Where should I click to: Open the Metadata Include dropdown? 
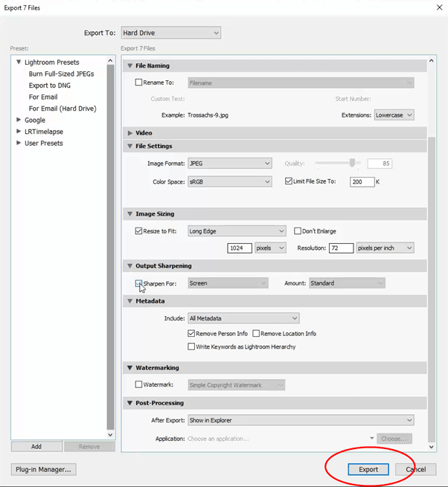click(x=243, y=318)
